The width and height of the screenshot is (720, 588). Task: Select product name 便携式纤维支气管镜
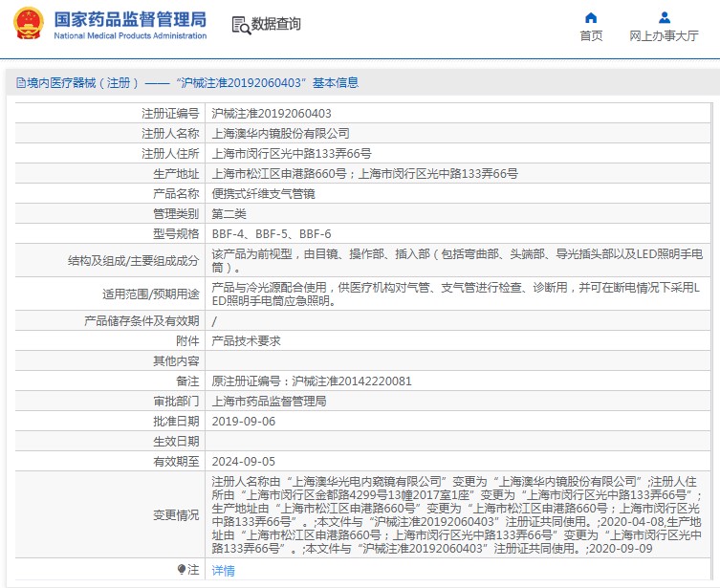coord(263,194)
